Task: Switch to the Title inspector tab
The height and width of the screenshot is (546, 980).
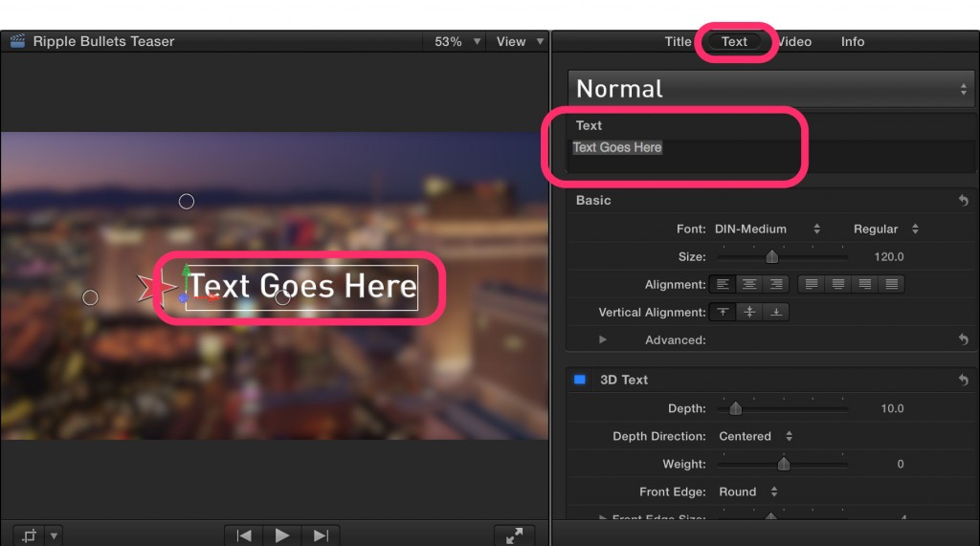Action: 678,41
